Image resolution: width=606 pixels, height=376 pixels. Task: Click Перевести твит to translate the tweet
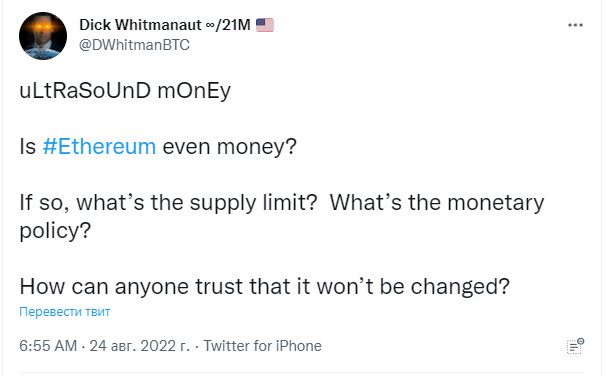[65, 311]
